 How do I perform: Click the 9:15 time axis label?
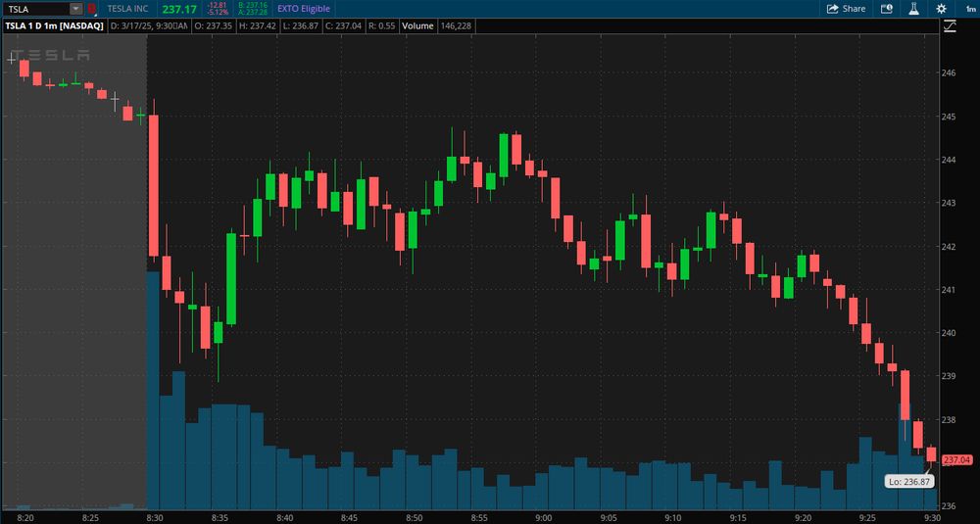click(738, 518)
